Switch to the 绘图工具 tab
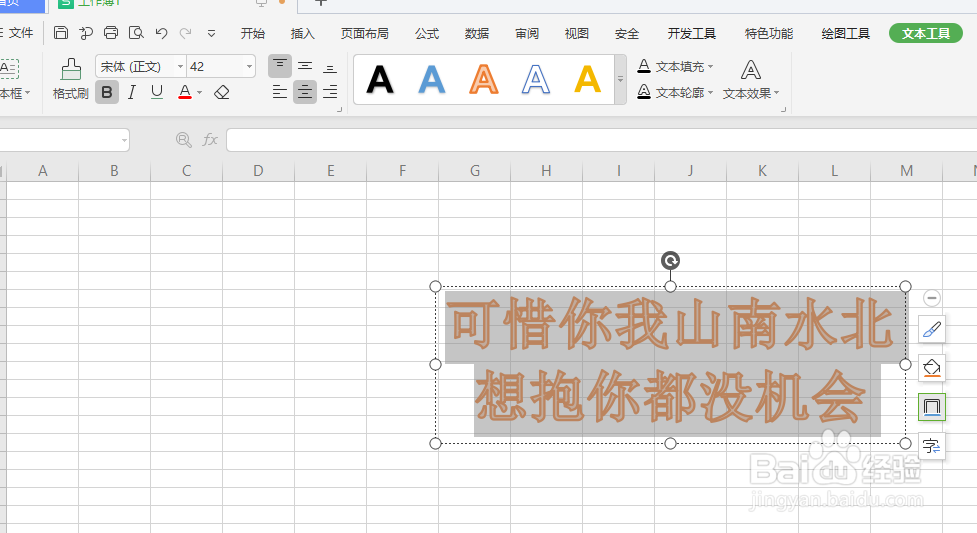 846,34
